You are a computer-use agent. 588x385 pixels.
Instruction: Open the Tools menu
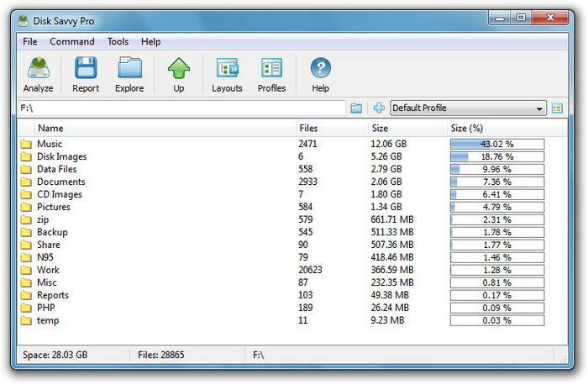point(118,42)
